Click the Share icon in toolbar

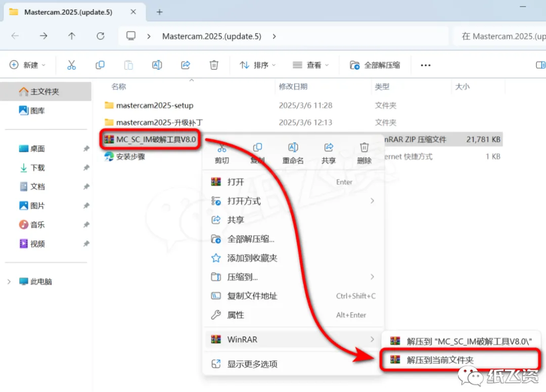pos(186,65)
